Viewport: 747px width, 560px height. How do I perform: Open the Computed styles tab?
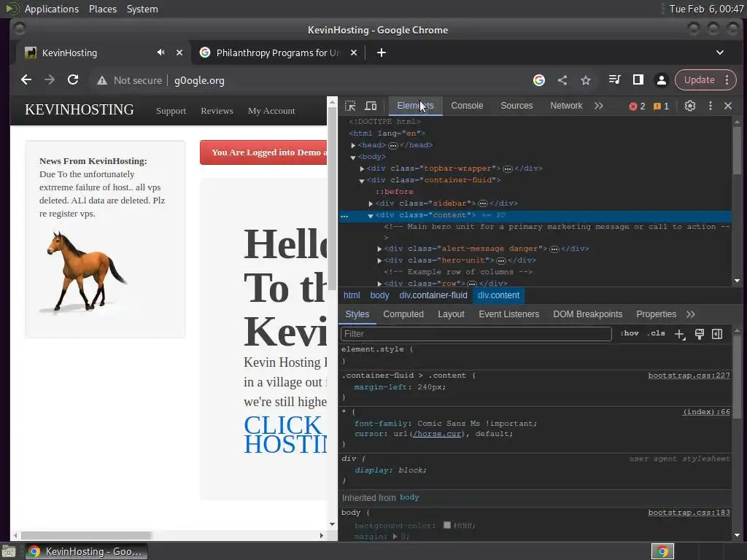coord(403,314)
